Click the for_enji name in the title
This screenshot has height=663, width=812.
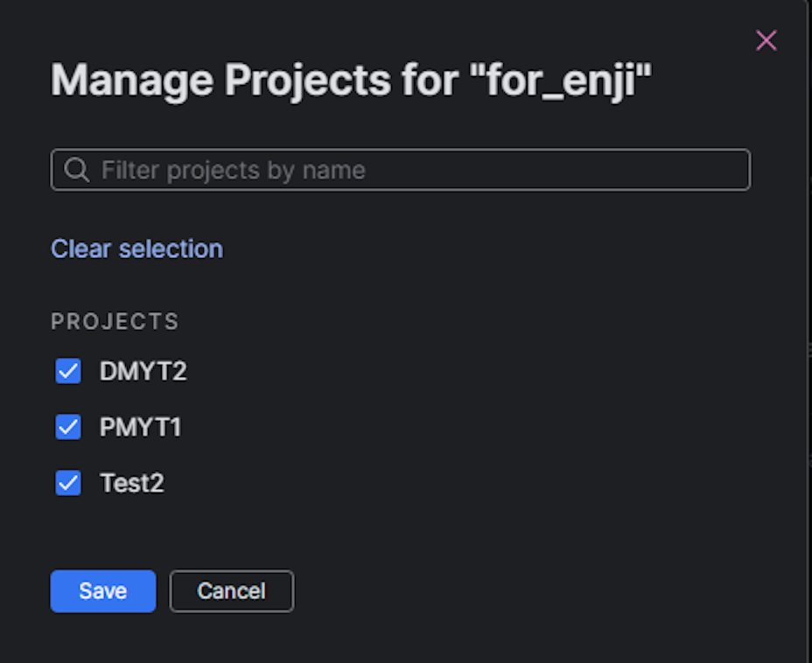(x=561, y=80)
